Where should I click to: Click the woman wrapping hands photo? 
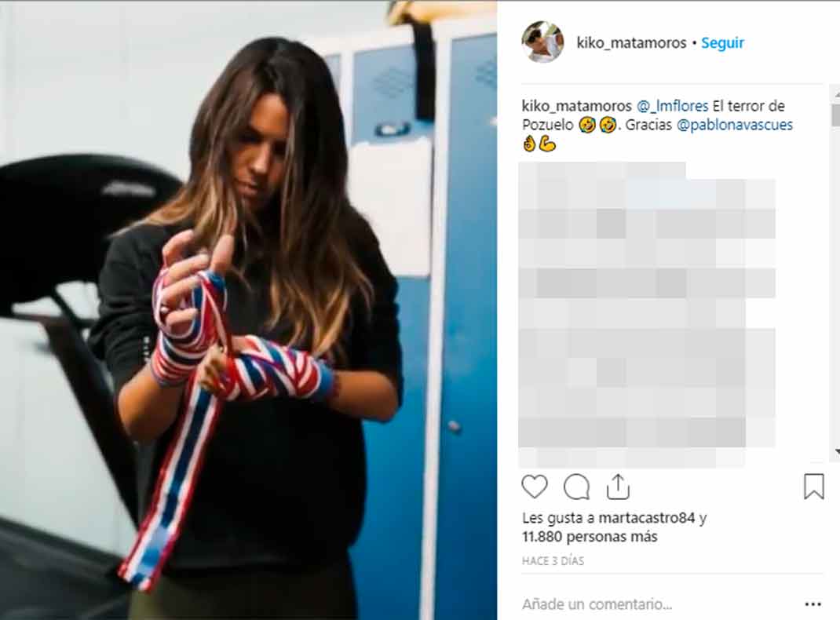click(x=249, y=311)
